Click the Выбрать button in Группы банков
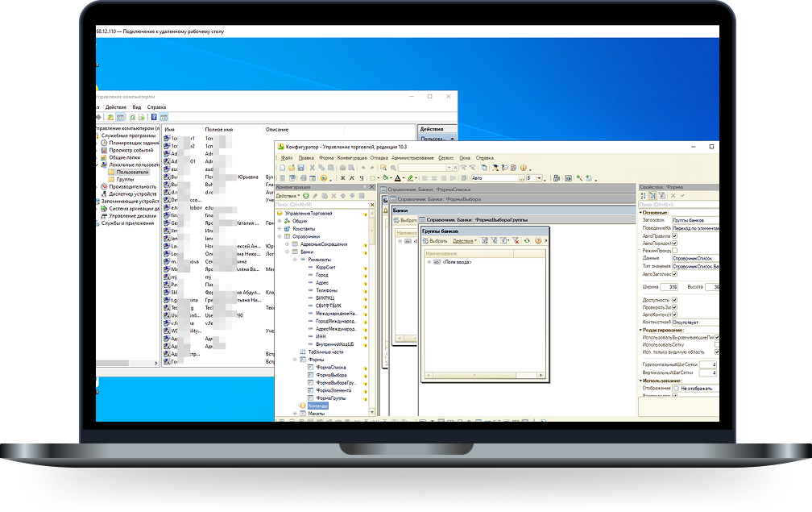The image size is (812, 512). [435, 241]
